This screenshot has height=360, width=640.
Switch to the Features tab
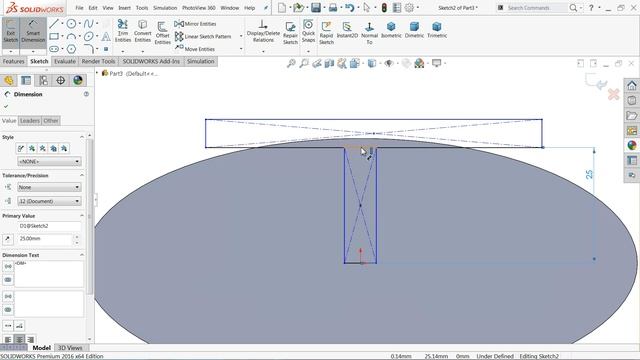pyautogui.click(x=13, y=61)
